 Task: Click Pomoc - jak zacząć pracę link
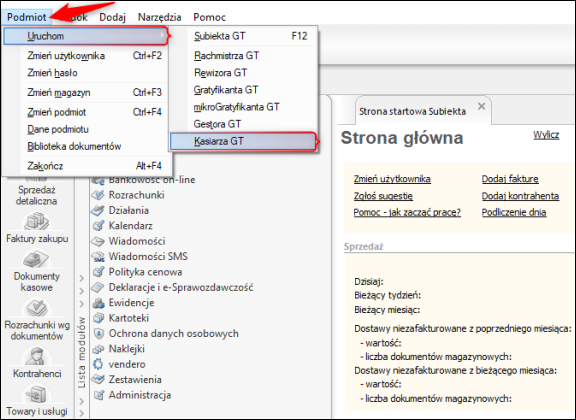point(407,212)
